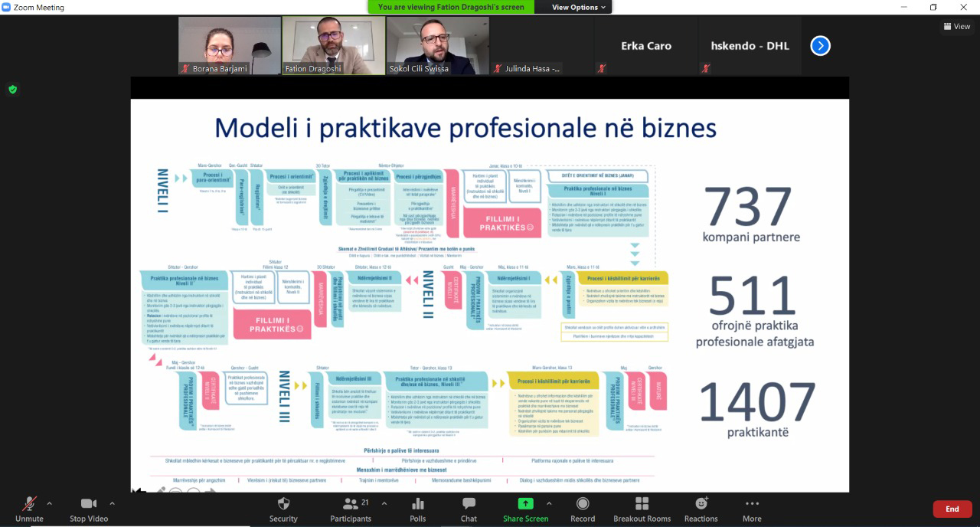Click the green Share Screen icon
The width and height of the screenshot is (980, 527).
pyautogui.click(x=525, y=504)
